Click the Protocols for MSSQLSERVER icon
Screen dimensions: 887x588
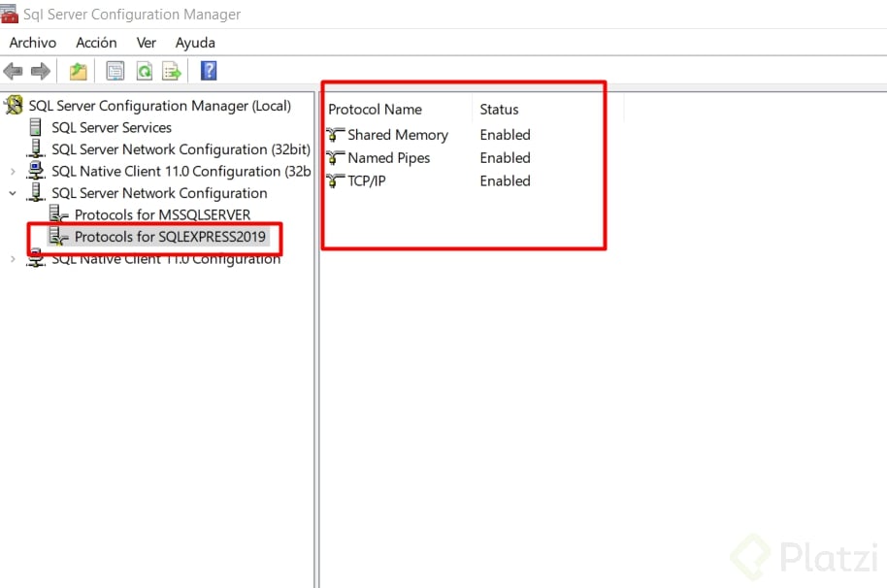(x=59, y=214)
